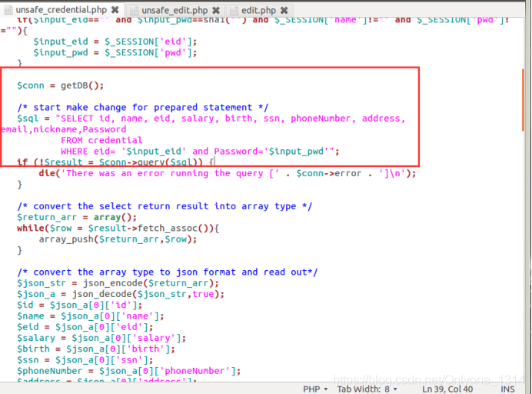
Task: Click the 'convert the select return result' comment
Action: click(x=165, y=206)
